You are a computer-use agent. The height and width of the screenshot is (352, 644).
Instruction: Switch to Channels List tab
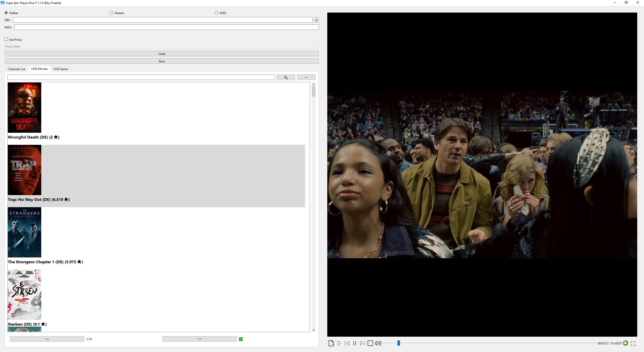[x=16, y=69]
